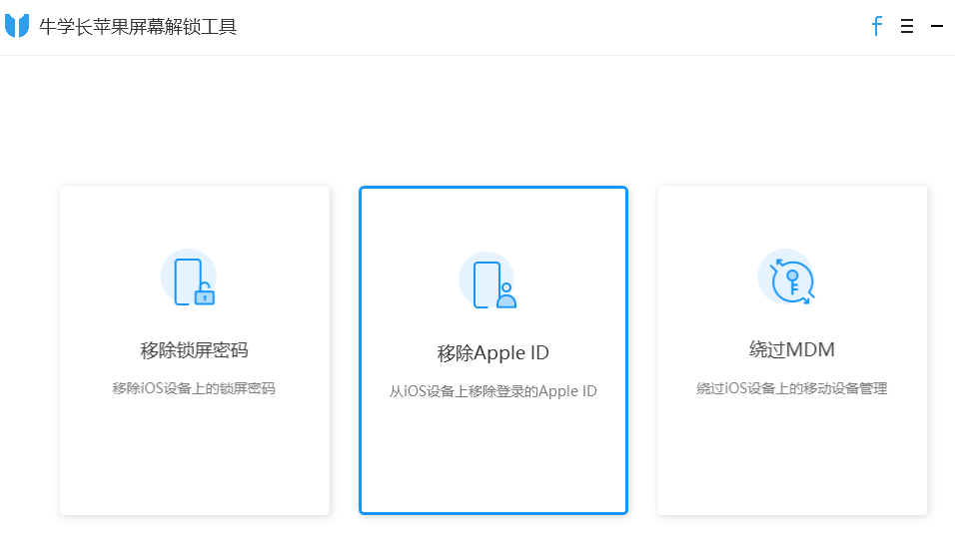Click blank lower area of 移除Apple ID card
955x560 pixels.
492,459
